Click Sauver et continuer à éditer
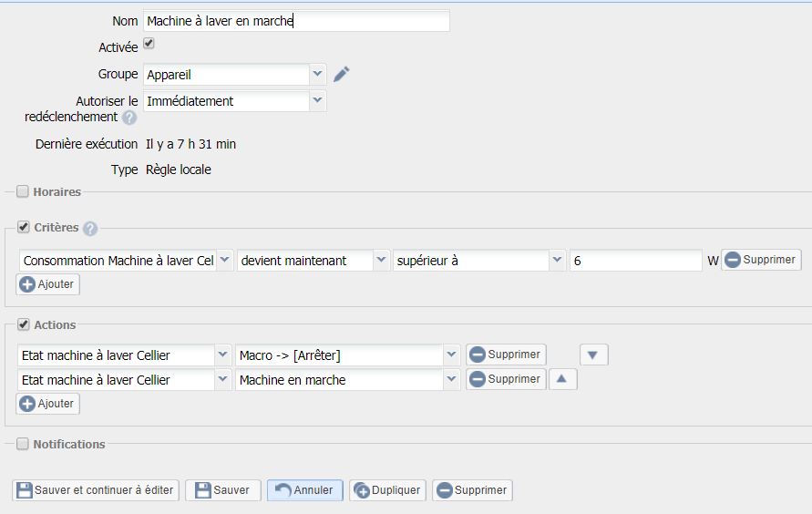 click(x=95, y=490)
